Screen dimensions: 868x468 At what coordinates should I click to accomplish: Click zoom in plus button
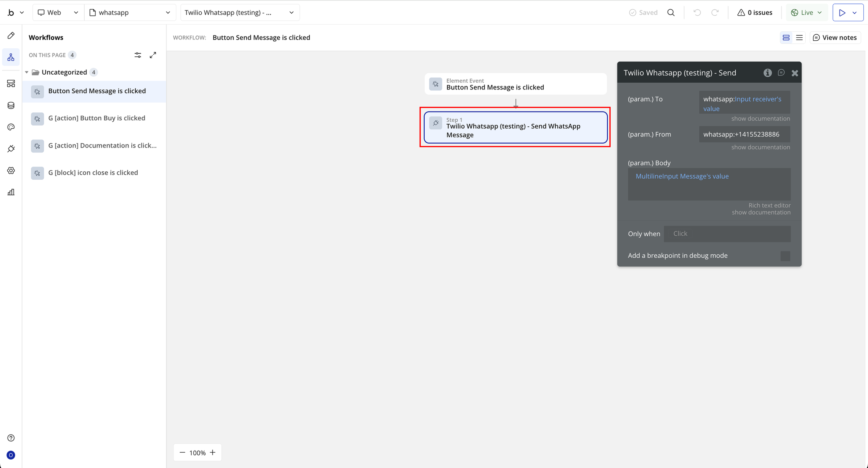213,453
